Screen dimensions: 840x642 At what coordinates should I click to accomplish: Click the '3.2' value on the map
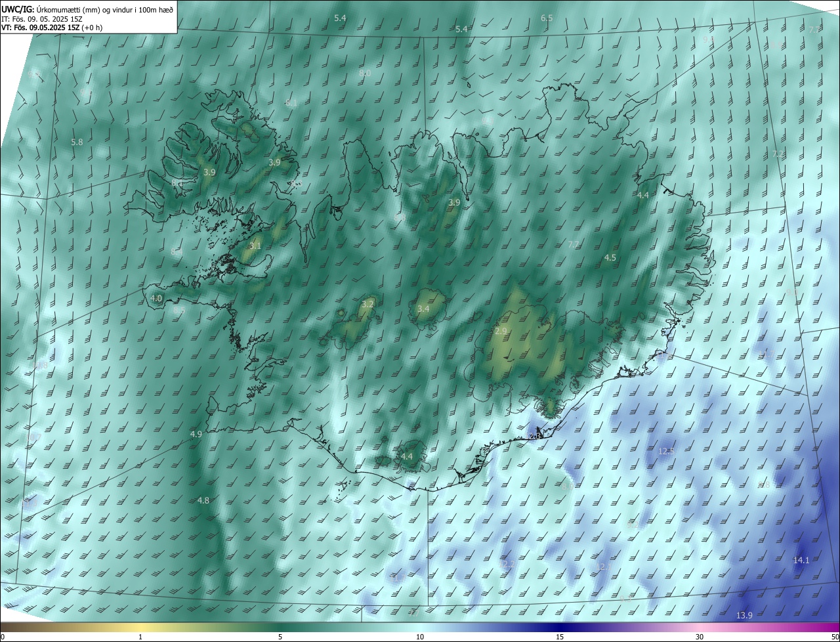click(367, 304)
